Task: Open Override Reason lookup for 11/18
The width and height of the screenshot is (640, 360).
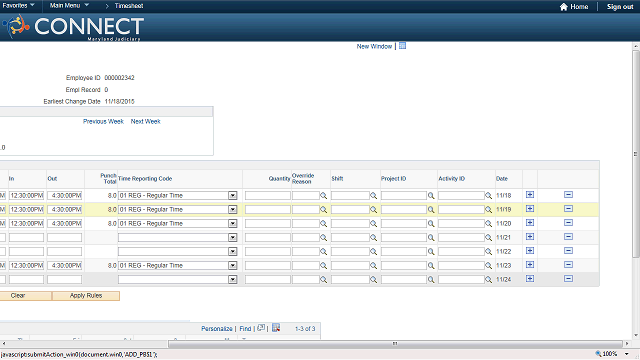Action: coord(323,196)
